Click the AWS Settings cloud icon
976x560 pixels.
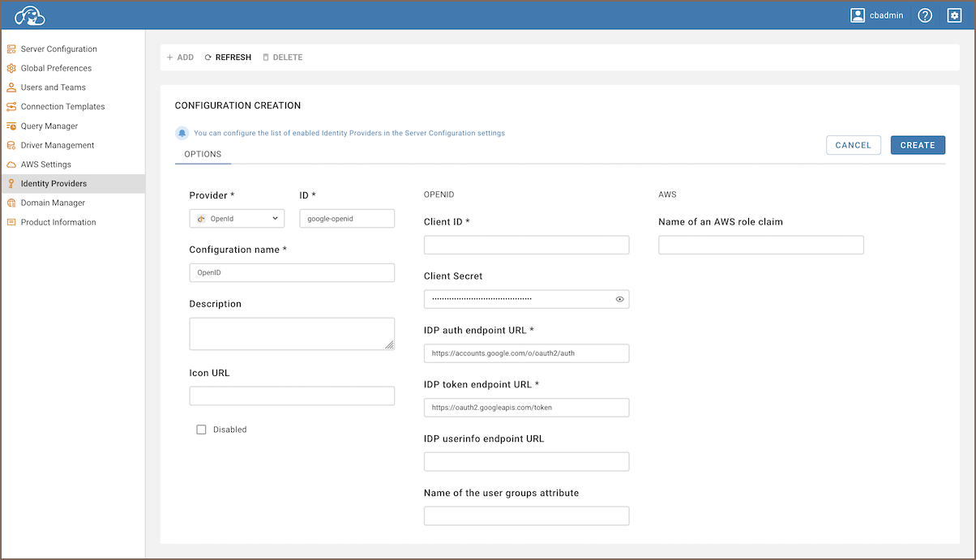point(11,165)
